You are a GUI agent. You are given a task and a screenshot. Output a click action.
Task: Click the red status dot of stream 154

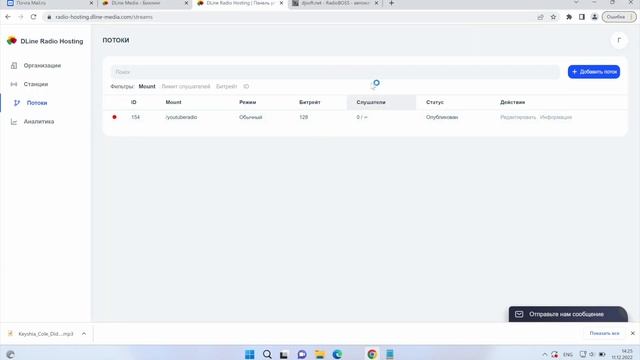114,117
